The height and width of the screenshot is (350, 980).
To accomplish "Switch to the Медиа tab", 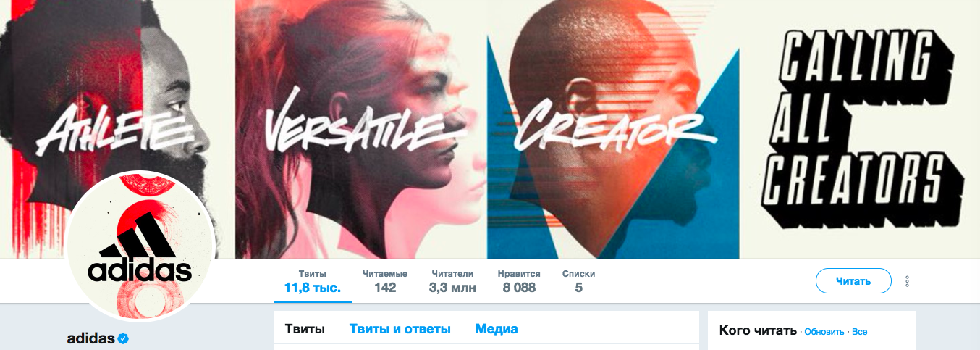I will [x=497, y=329].
